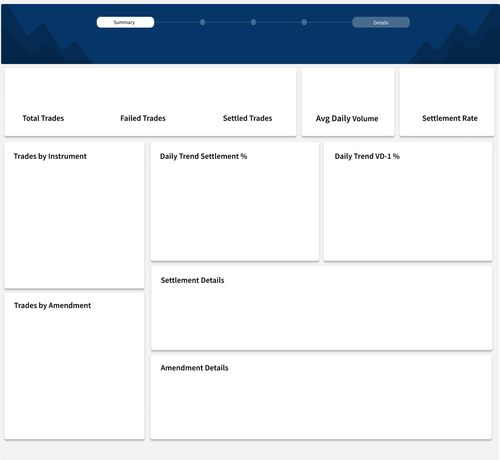Click the Settlement Rate label
This screenshot has height=460, width=500.
[450, 118]
